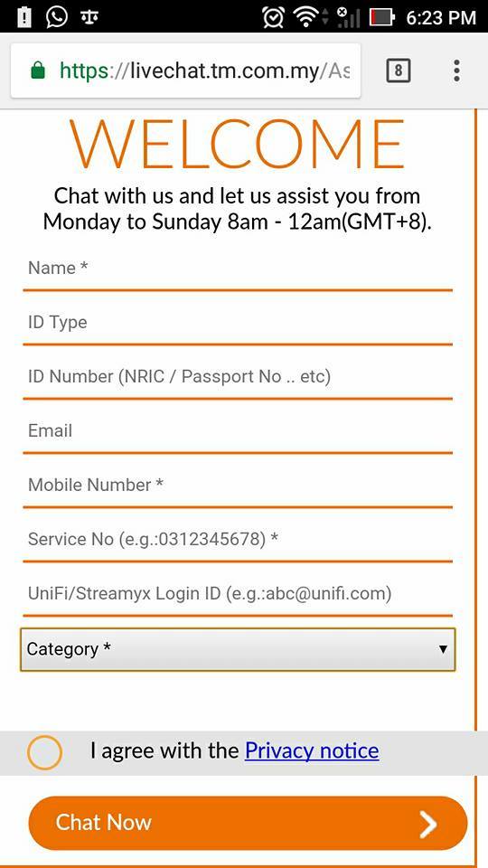Select the ID Type field
488x868 pixels.
pyautogui.click(x=238, y=324)
